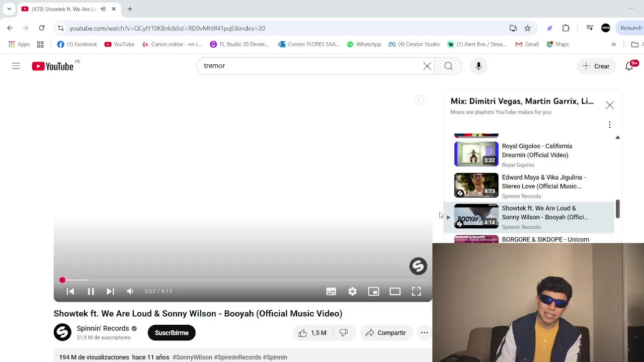This screenshot has height=362, width=644.
Task: Seek on the red video progress bar
Action: (243, 280)
